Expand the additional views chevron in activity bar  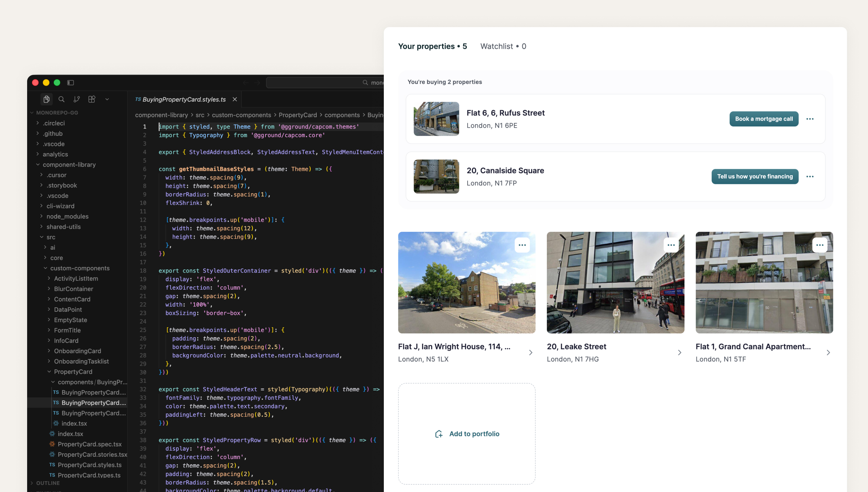pyautogui.click(x=107, y=99)
